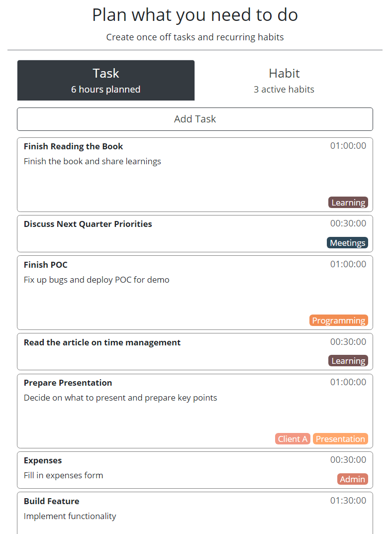The height and width of the screenshot is (534, 392).
Task: Click the Presentation tag
Action: [x=340, y=439]
